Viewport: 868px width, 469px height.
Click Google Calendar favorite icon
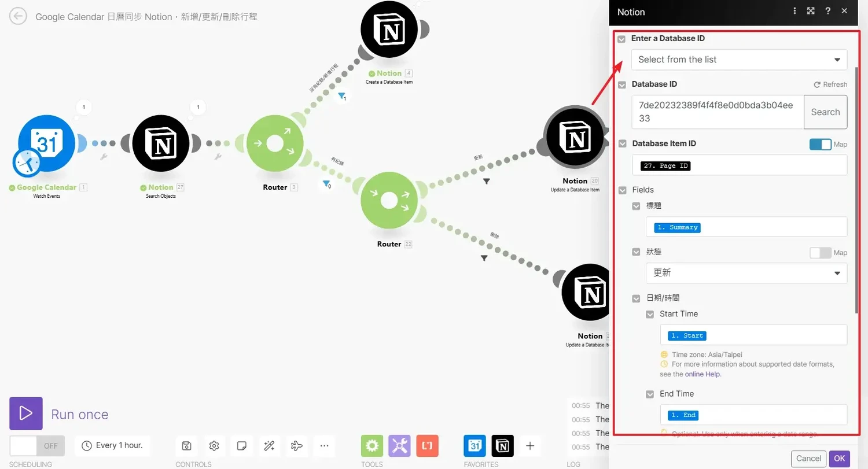click(475, 445)
